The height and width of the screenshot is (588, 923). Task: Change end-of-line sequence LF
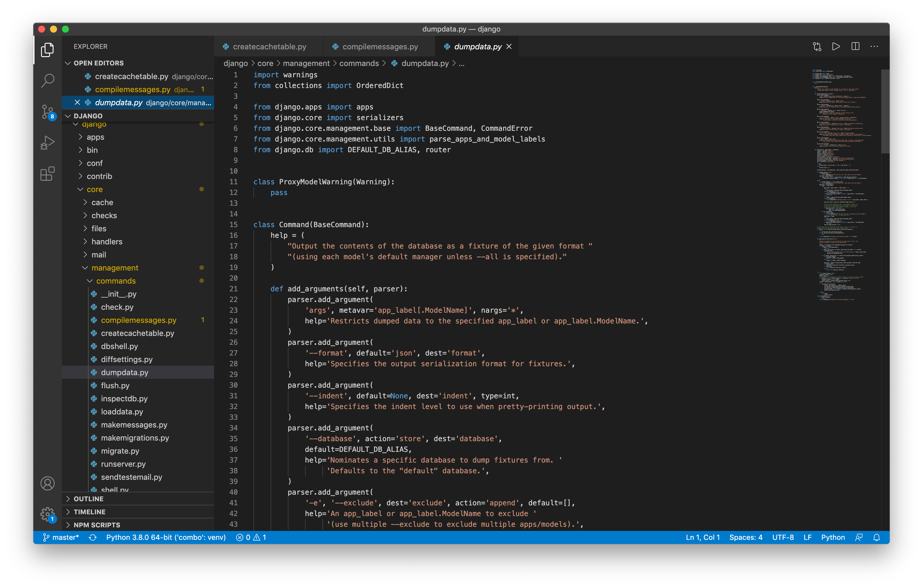(x=807, y=537)
